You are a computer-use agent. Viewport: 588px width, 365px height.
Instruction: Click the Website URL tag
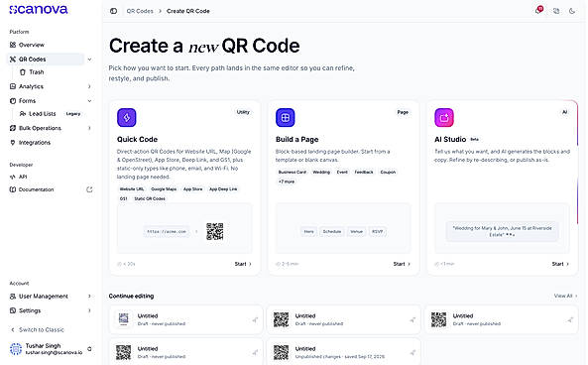coord(132,189)
